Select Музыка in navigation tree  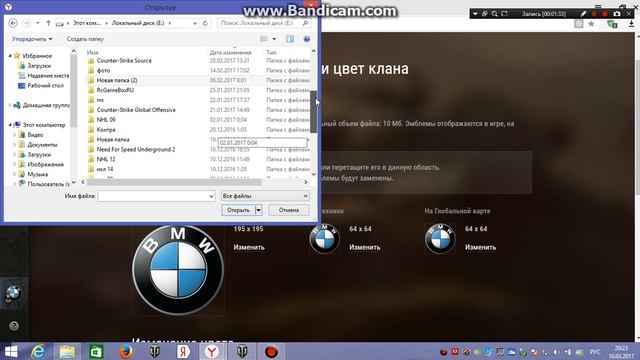tap(38, 174)
